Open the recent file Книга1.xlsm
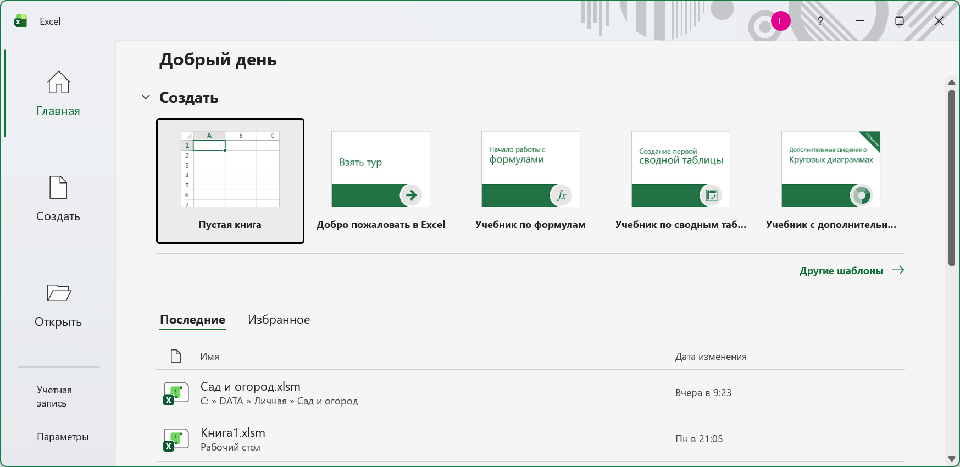The image size is (960, 467). [530, 439]
